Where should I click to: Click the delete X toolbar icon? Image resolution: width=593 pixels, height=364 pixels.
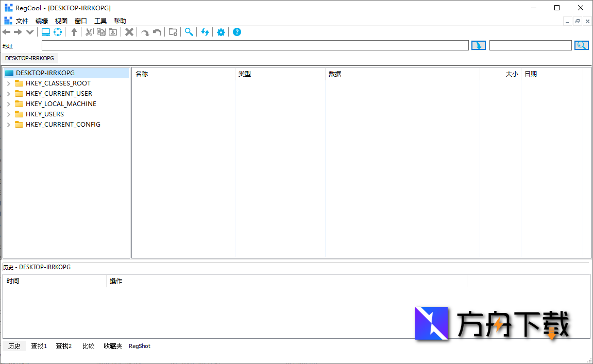129,32
